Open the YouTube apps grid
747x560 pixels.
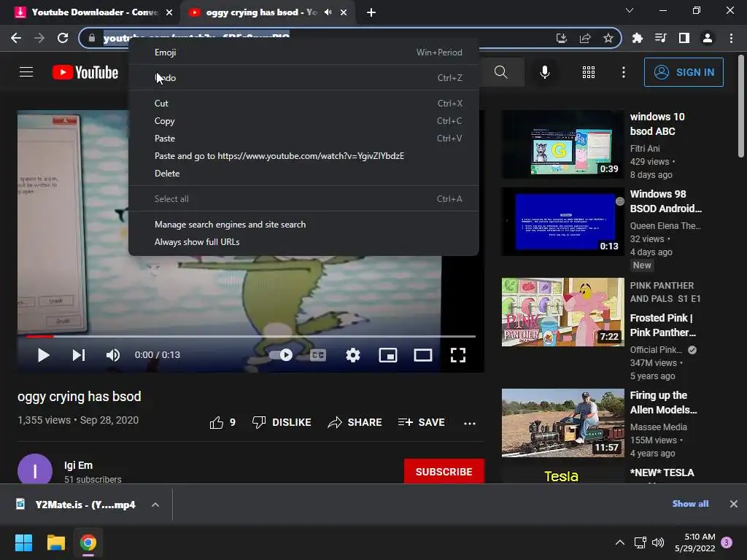pyautogui.click(x=589, y=72)
